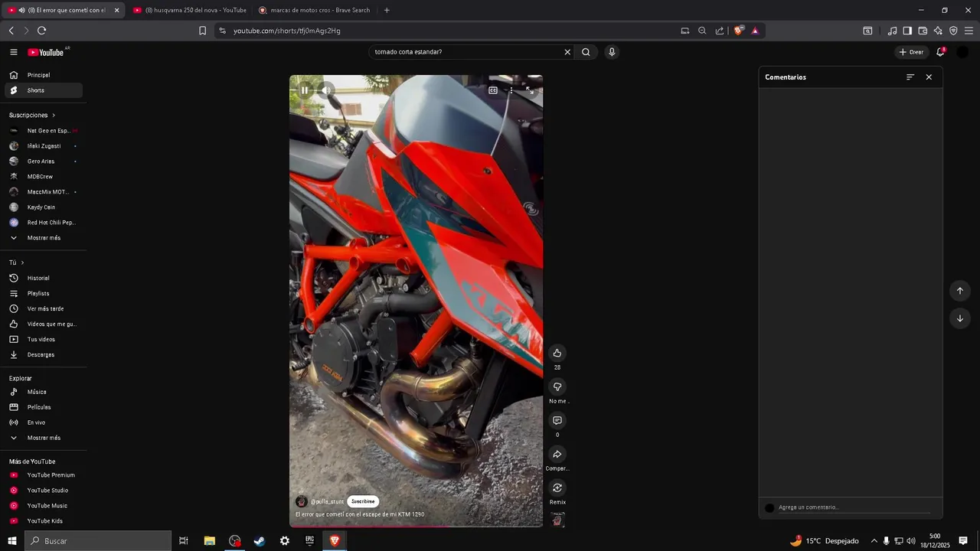
Task: Open YouTube Studio link
Action: 44,491
